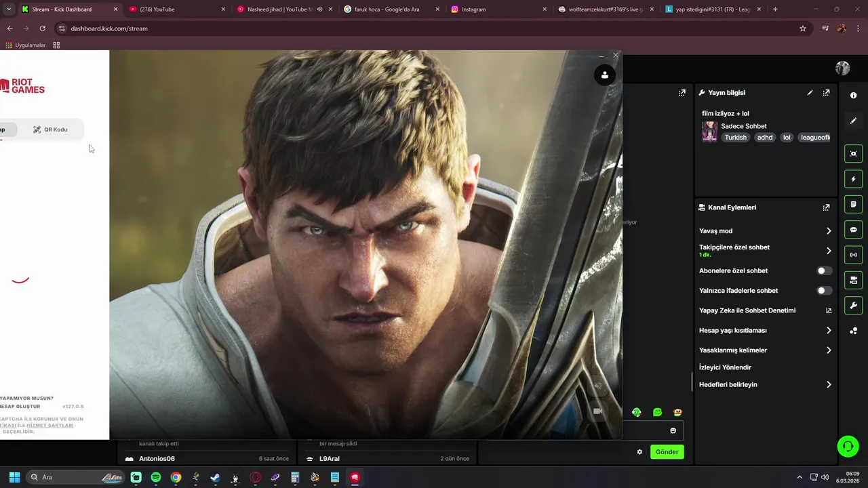Click the server storage sidebar icon
Image resolution: width=868 pixels, height=488 pixels.
853,280
